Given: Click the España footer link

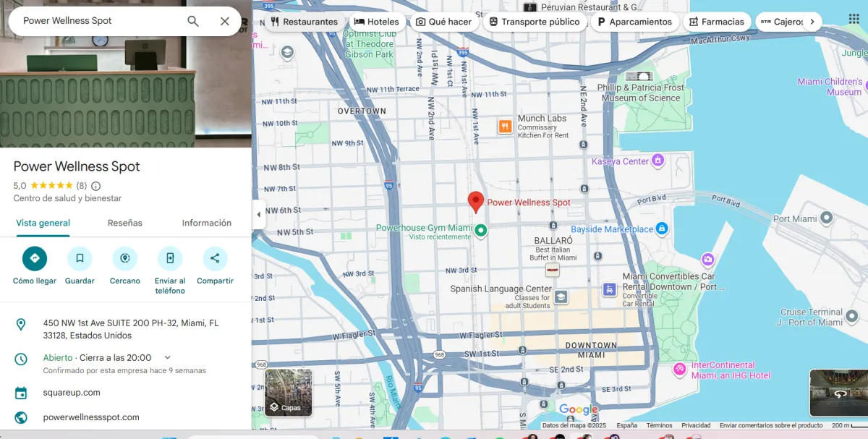Looking at the screenshot, I should pos(627,426).
